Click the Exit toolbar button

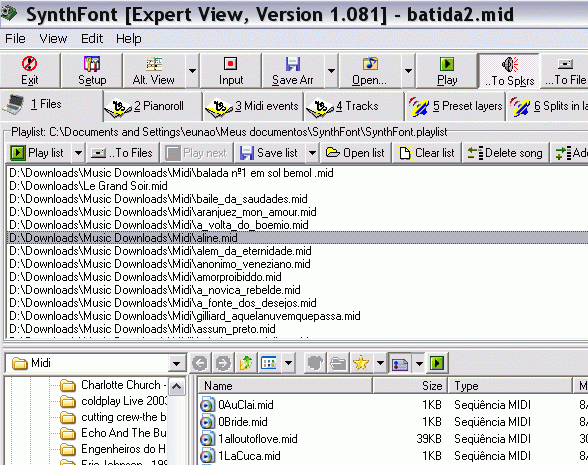pos(30,71)
